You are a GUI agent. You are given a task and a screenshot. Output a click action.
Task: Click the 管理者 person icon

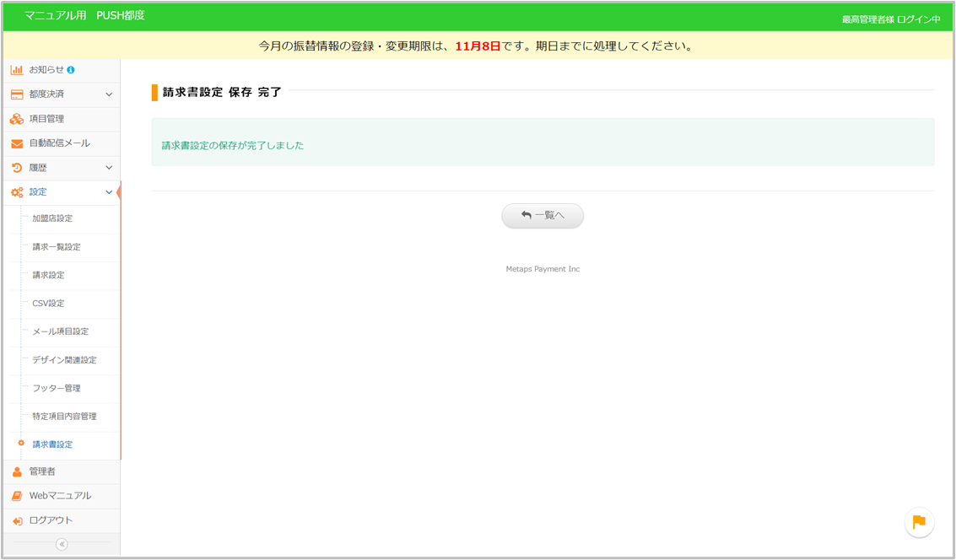[17, 471]
